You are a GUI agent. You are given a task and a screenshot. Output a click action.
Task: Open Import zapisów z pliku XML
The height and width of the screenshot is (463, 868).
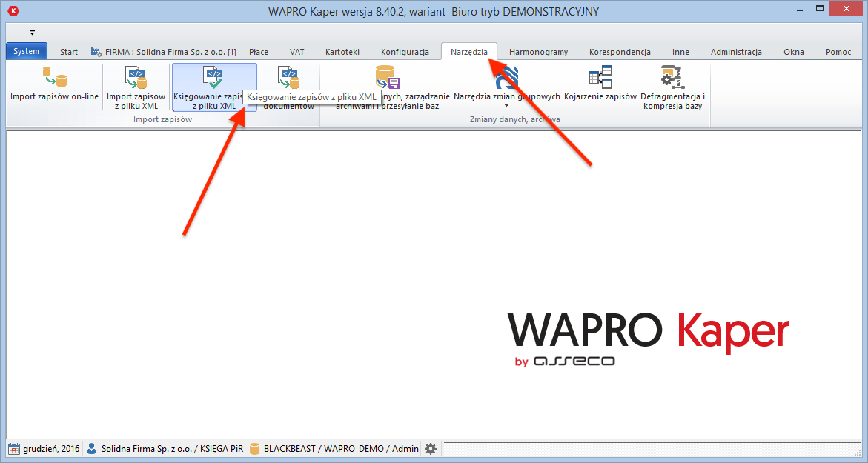(136, 87)
